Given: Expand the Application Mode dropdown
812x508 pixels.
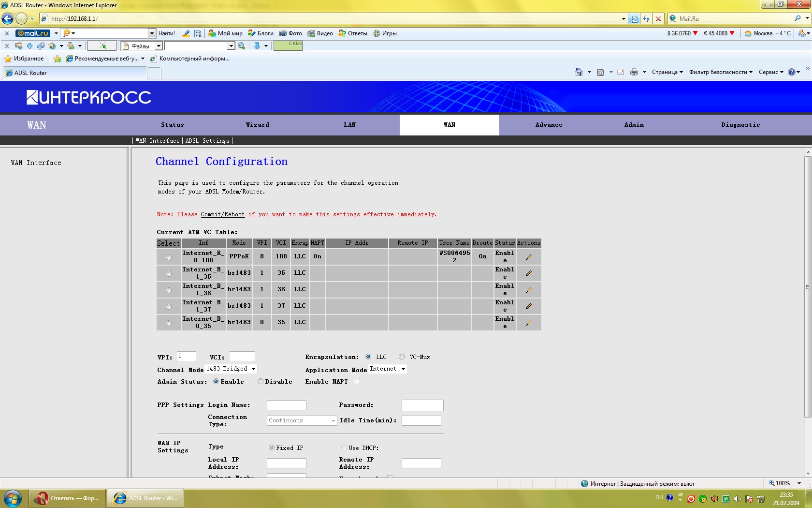Looking at the screenshot, I should pos(388,369).
